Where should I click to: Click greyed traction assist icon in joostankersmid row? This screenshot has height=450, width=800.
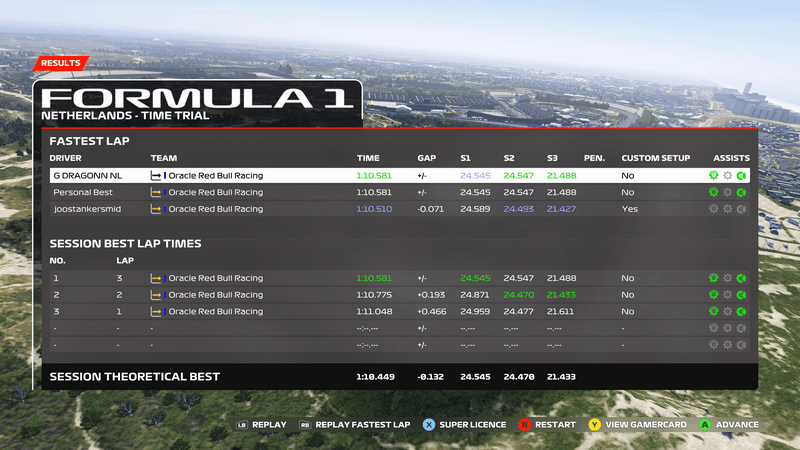[x=713, y=209]
